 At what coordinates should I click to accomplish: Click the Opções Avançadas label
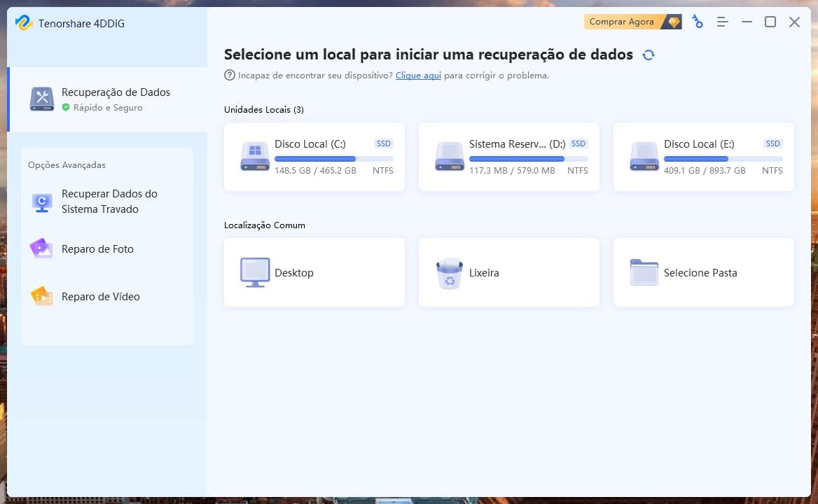67,164
